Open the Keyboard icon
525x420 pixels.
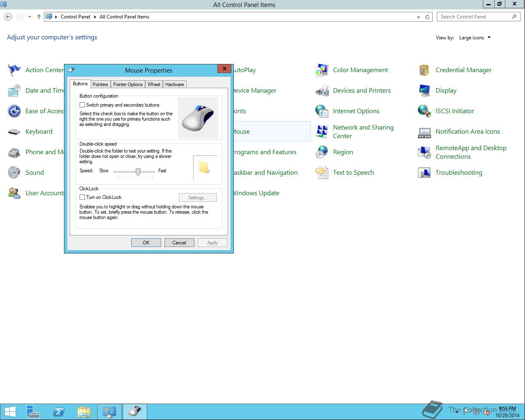pyautogui.click(x=14, y=132)
